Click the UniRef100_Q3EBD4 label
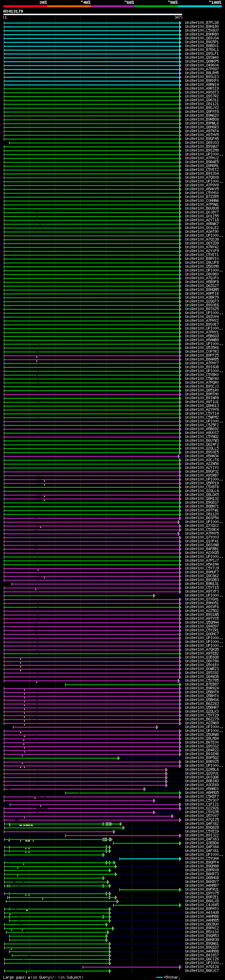Screen dimensions: 225x980 (x=202, y=843)
